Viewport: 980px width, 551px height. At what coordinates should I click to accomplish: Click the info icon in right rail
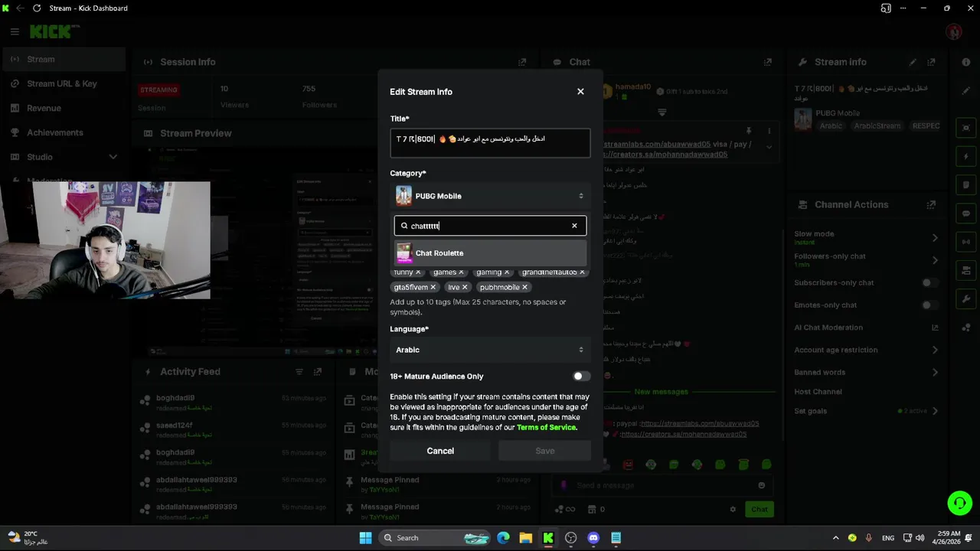click(966, 62)
